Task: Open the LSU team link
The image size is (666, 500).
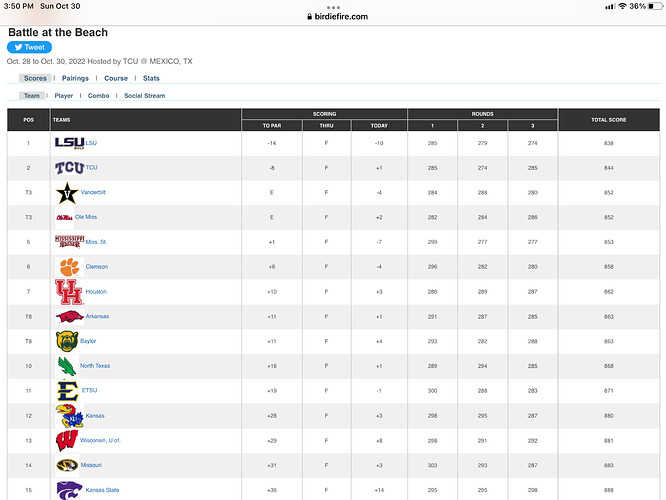Action: 91,143
